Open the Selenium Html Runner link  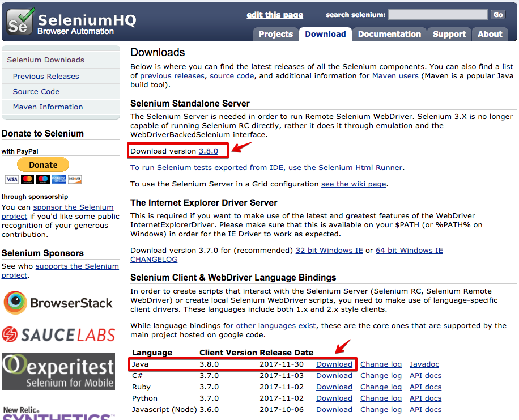[266, 168]
